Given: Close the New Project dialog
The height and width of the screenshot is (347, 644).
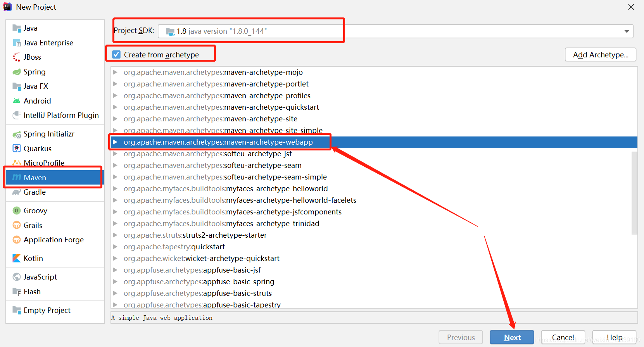Looking at the screenshot, I should [x=631, y=7].
